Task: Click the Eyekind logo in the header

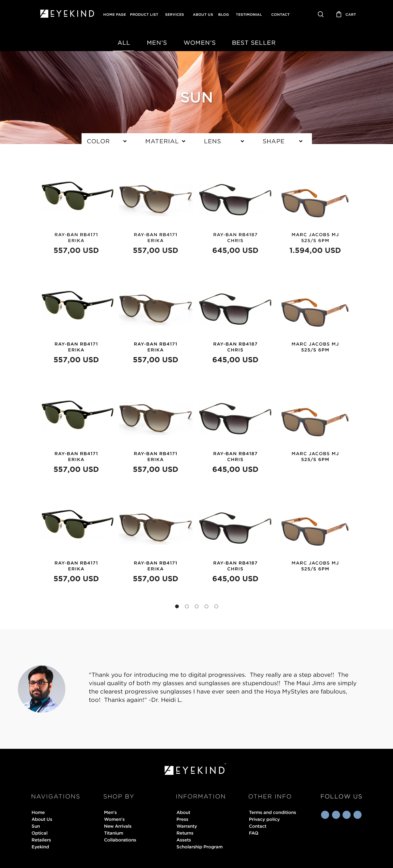Action: (67, 14)
